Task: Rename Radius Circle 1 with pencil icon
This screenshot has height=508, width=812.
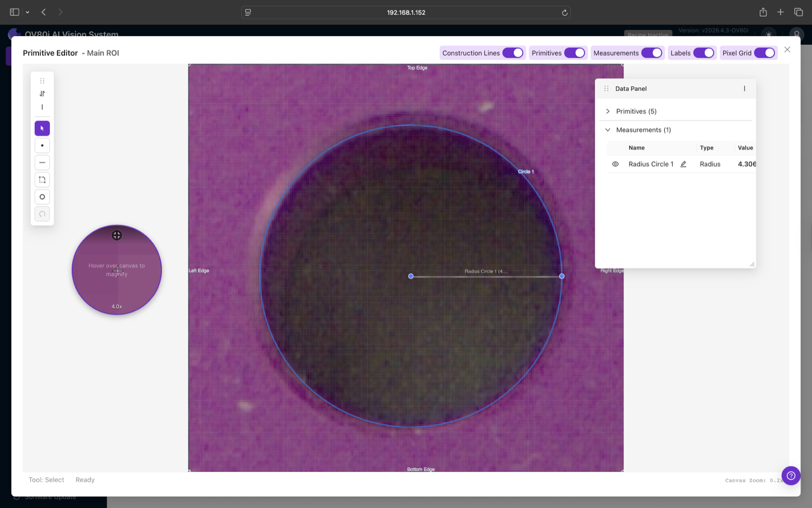Action: (683, 164)
